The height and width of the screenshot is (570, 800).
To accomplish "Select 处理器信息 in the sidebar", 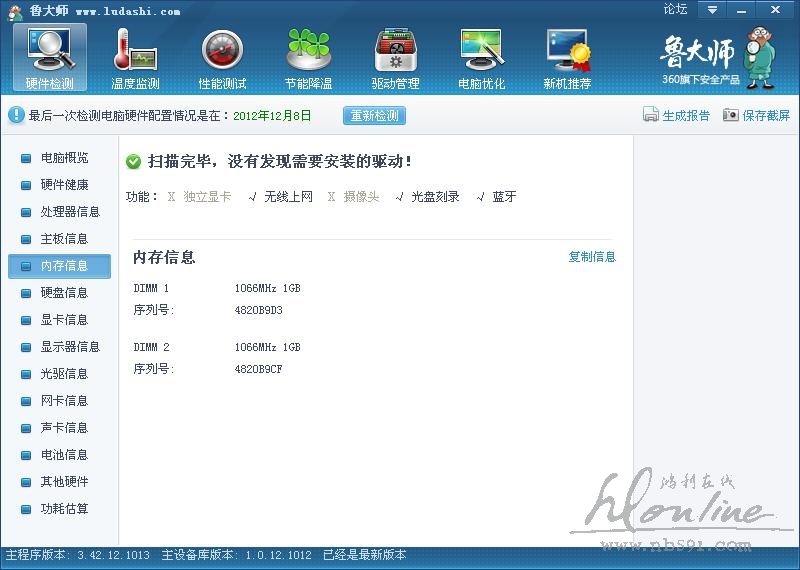I will (69, 212).
